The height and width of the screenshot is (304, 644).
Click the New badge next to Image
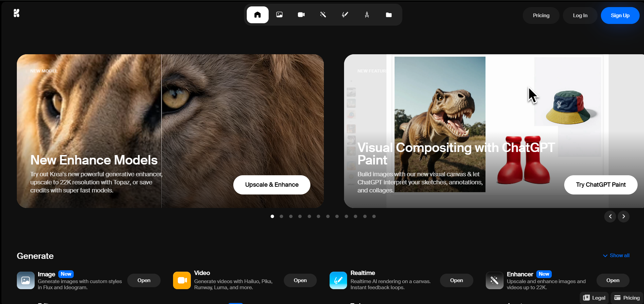pyautogui.click(x=66, y=274)
